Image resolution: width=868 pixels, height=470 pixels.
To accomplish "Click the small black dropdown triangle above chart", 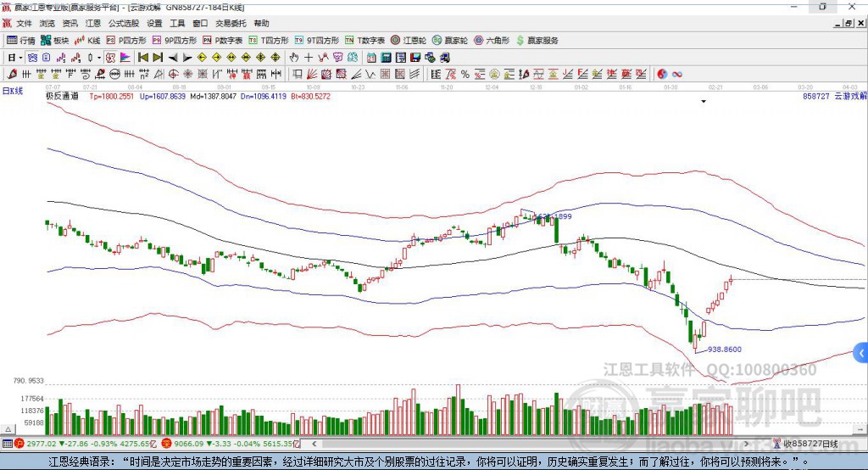I will [704, 102].
